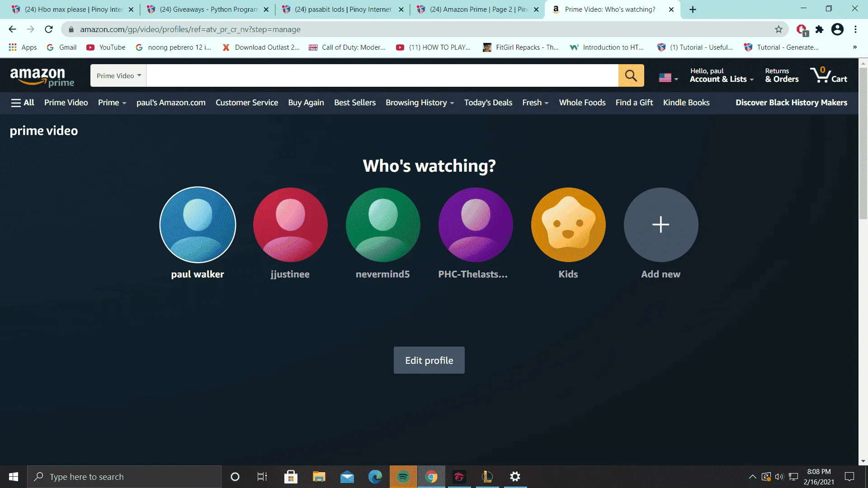Click the Edit profile button
This screenshot has height=488, width=868.
(x=429, y=360)
